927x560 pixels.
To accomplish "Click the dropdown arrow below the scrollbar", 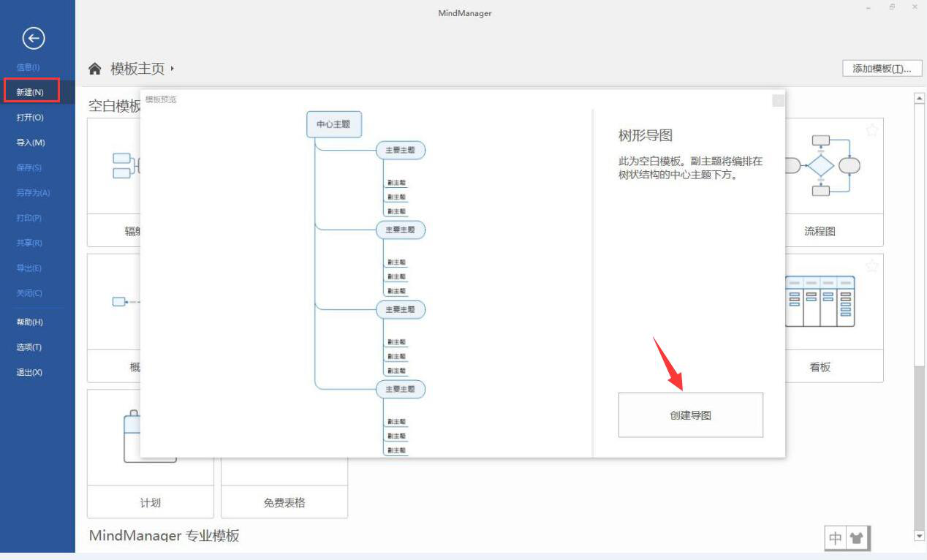I will [x=918, y=534].
